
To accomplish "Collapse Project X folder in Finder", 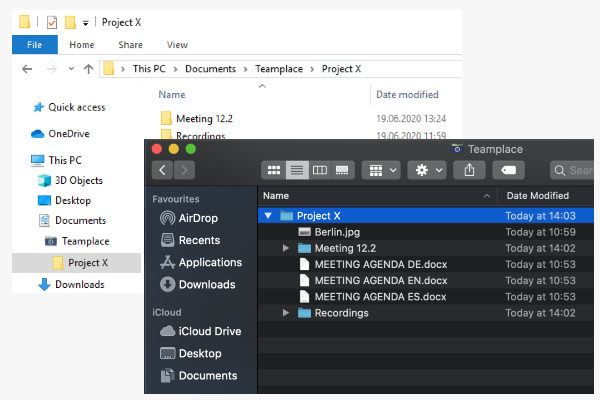I will coord(268,216).
